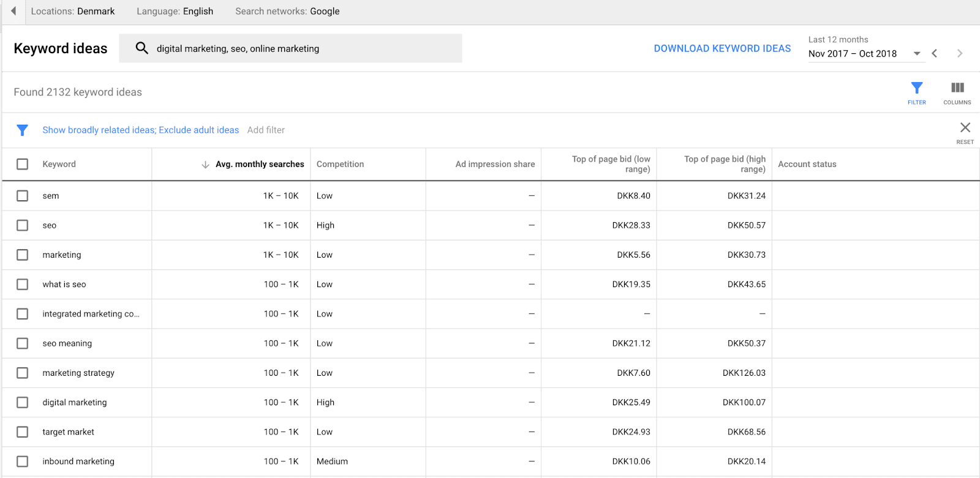This screenshot has height=478, width=980.
Task: Toggle sort arrow on Avg. monthly searches
Action: click(x=205, y=165)
